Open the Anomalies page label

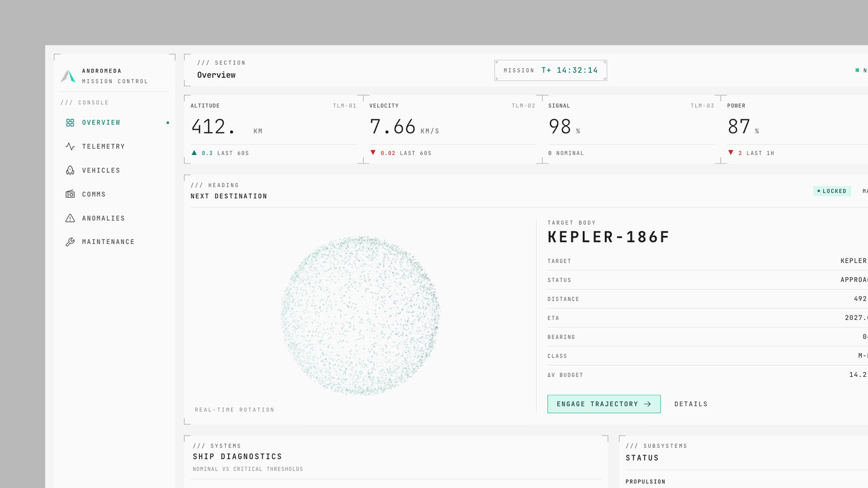point(104,218)
